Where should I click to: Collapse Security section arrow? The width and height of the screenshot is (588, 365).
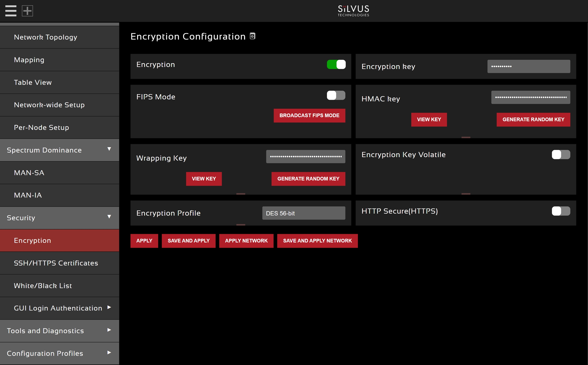109,217
